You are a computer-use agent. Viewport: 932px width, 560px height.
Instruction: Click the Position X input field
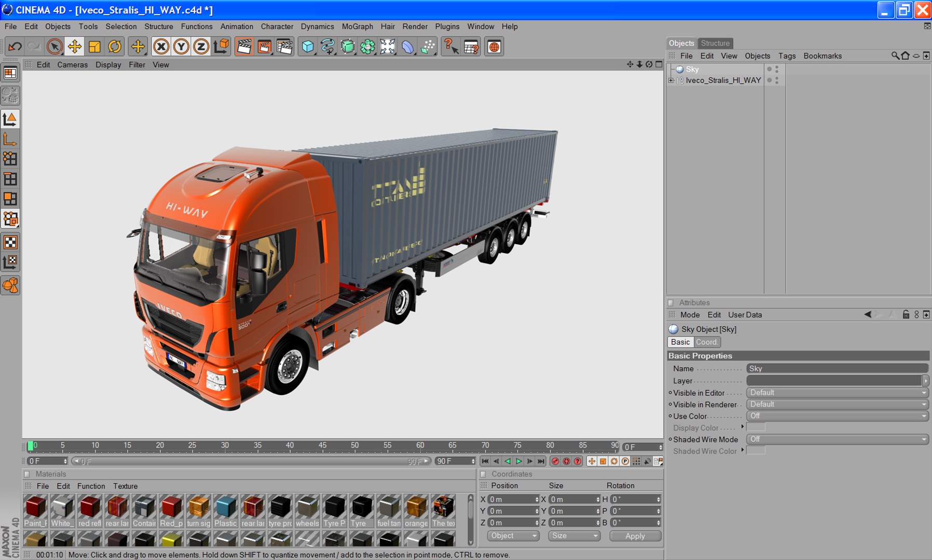click(x=513, y=499)
